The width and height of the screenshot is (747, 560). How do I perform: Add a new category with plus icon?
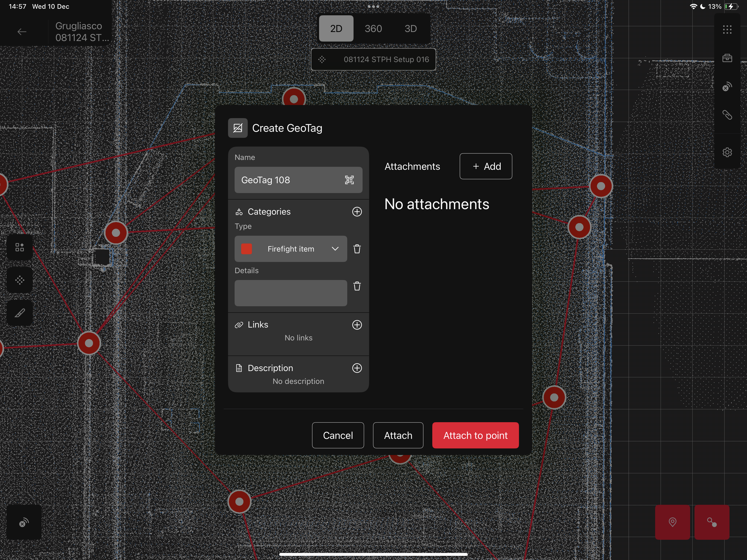click(357, 212)
